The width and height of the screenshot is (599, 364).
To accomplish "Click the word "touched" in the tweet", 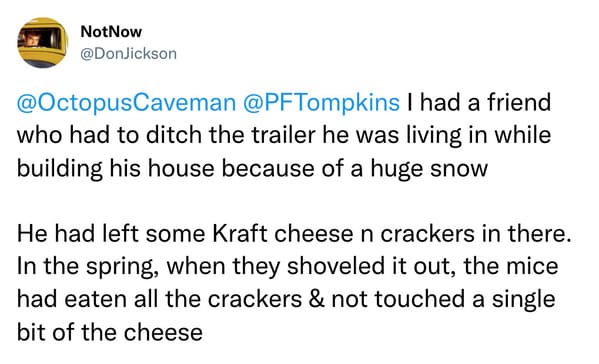I will pos(419,299).
